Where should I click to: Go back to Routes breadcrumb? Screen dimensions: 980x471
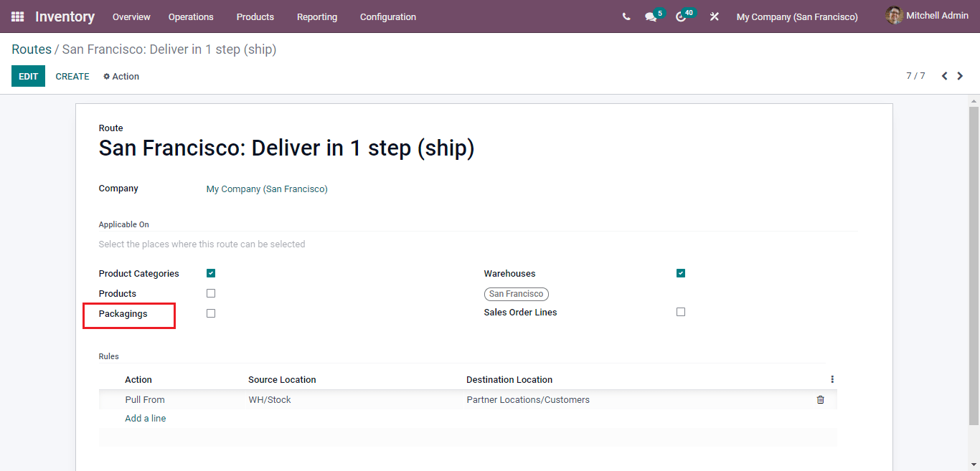[x=32, y=49]
